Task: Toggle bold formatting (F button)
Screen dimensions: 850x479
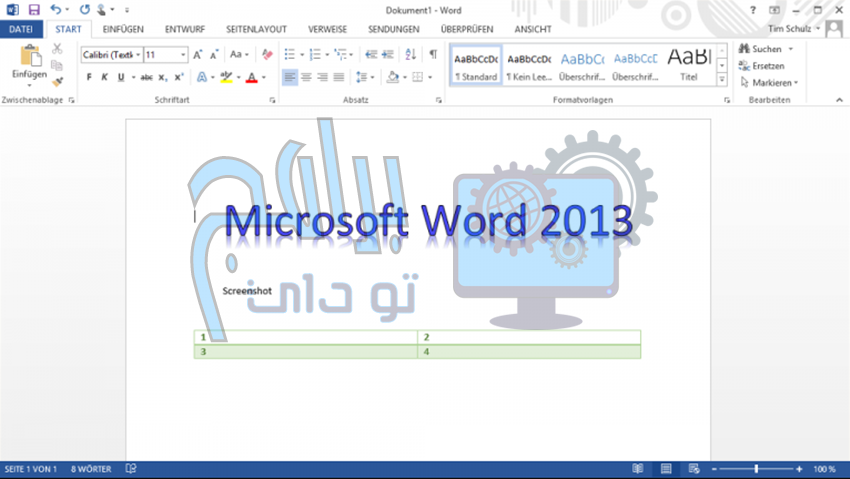Action: [88, 77]
